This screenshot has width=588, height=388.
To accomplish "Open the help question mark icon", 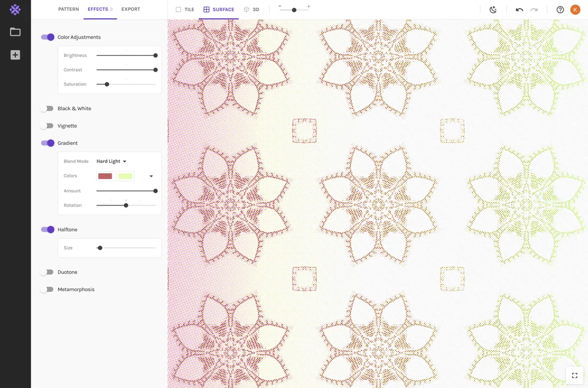I will point(560,10).
